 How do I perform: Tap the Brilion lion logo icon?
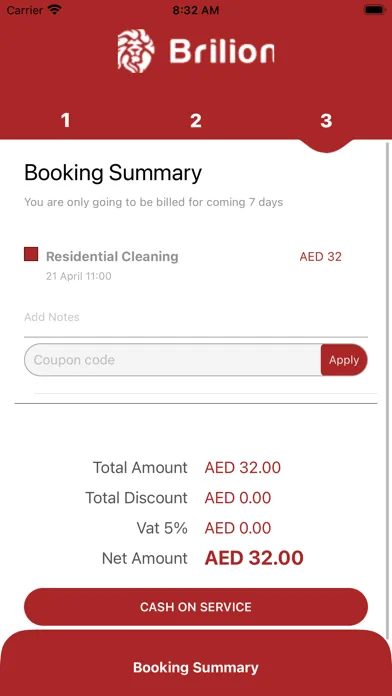click(136, 50)
